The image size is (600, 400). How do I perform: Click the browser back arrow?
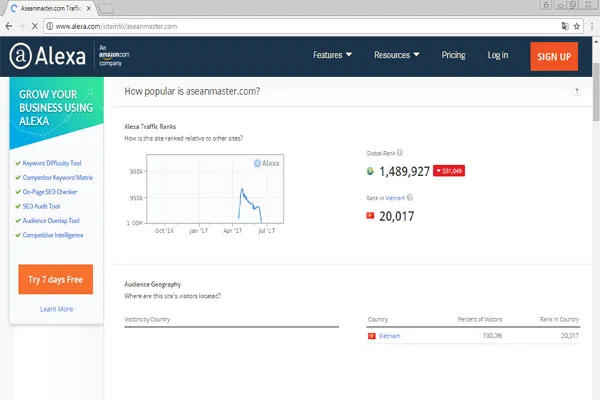9,26
